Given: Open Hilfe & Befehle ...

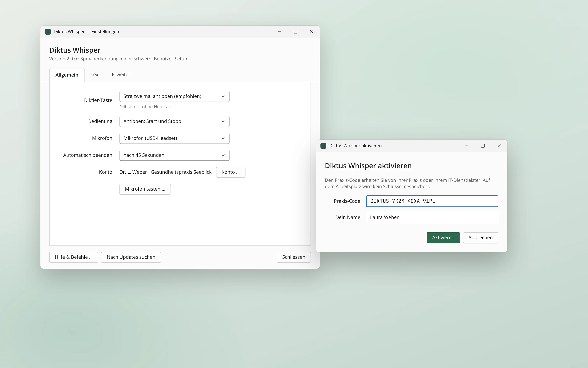Looking at the screenshot, I should click(x=74, y=257).
